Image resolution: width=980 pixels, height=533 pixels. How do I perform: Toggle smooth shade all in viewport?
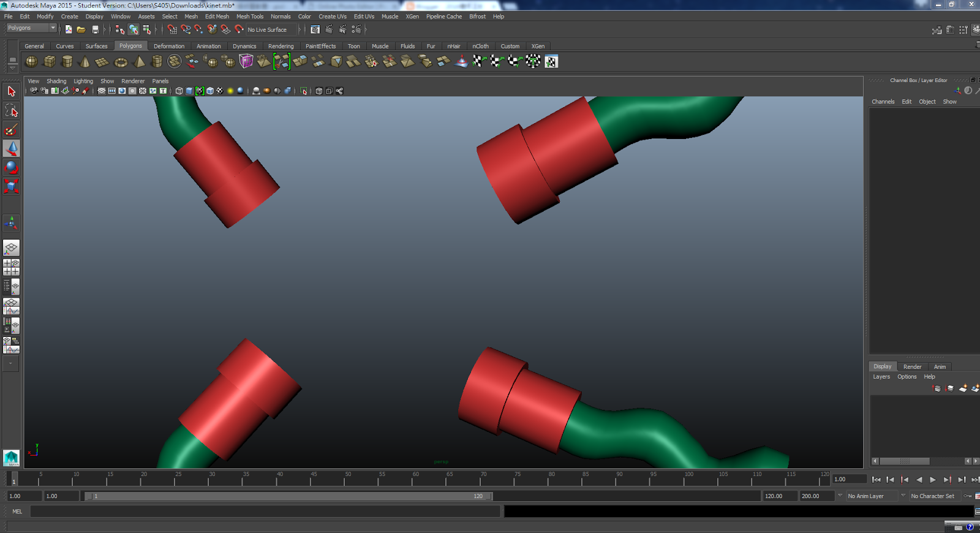189,91
